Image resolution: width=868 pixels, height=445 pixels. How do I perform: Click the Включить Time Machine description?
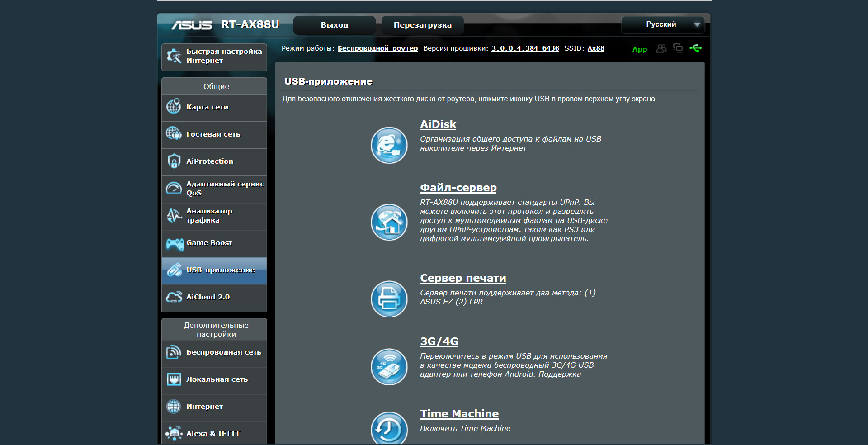click(x=465, y=428)
